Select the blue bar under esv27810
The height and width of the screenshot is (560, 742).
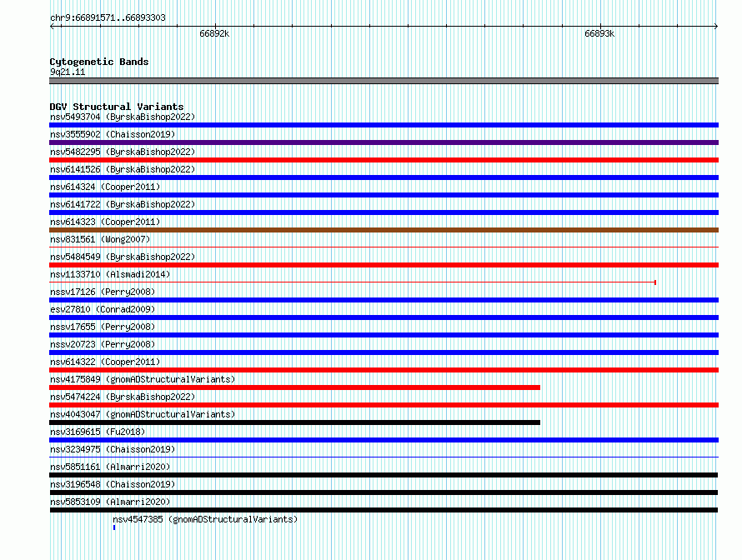[384, 317]
